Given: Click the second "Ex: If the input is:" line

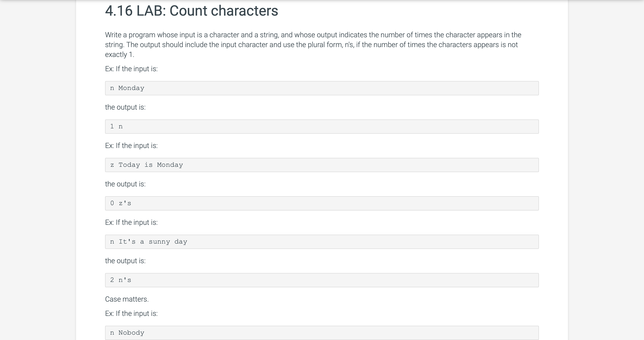Looking at the screenshot, I should point(131,146).
